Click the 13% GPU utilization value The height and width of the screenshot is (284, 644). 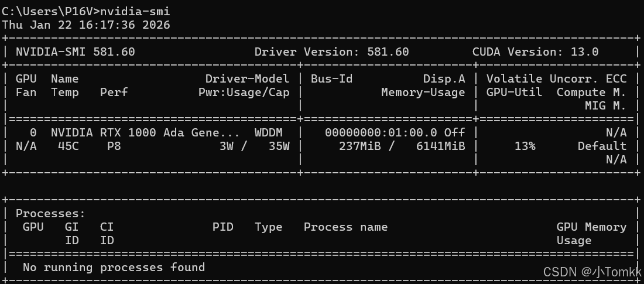click(525, 146)
